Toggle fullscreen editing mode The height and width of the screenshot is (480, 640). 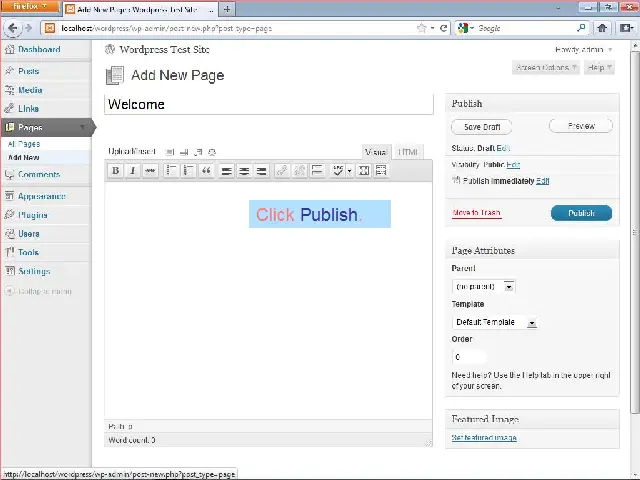point(364,171)
